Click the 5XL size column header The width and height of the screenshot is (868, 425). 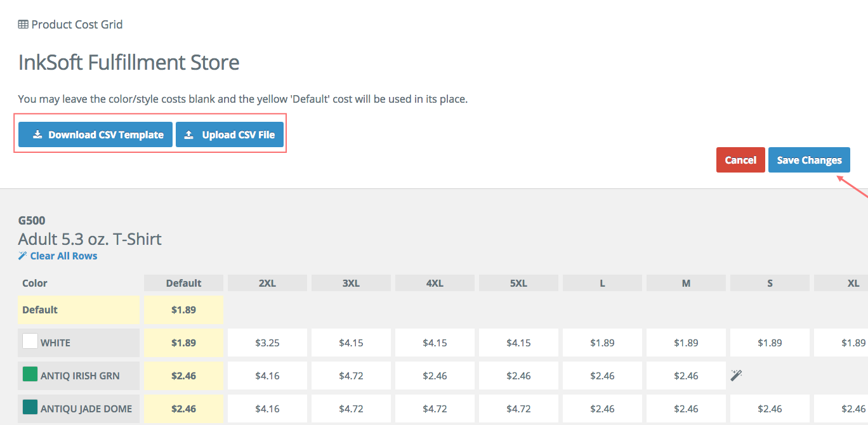point(518,283)
